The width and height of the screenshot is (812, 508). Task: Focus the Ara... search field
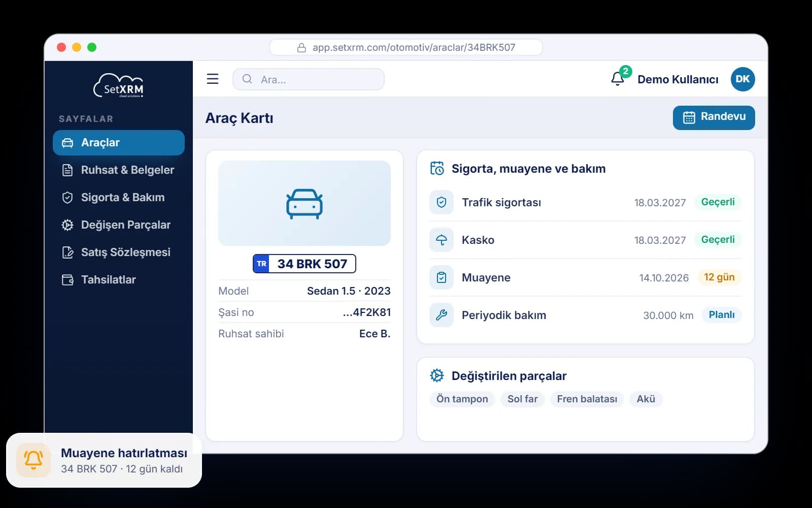coord(309,79)
